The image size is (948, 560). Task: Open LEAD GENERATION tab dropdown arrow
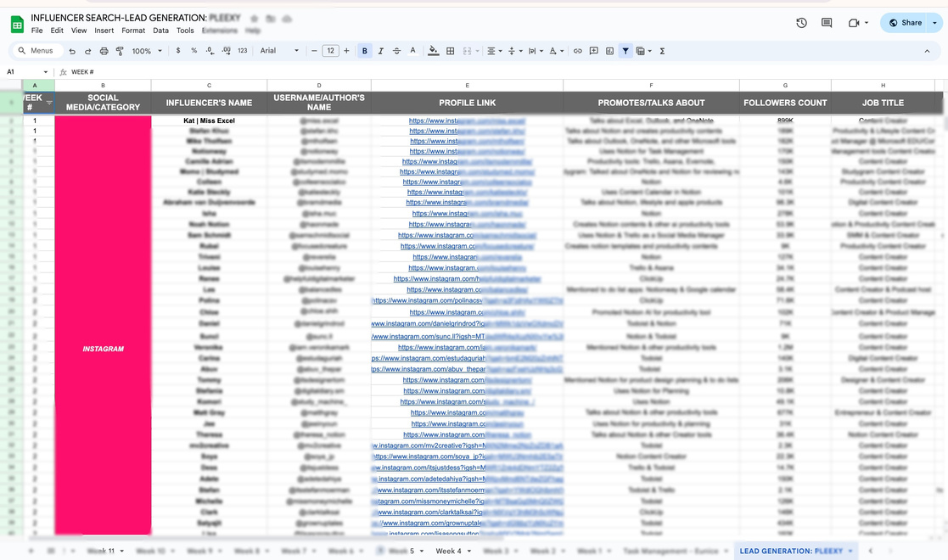point(850,551)
